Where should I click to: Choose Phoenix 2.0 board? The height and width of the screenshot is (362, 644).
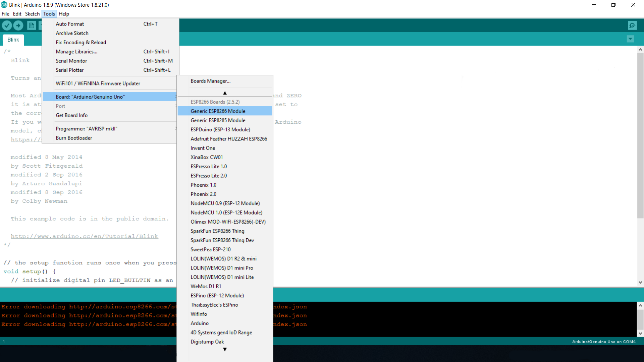(225, 194)
